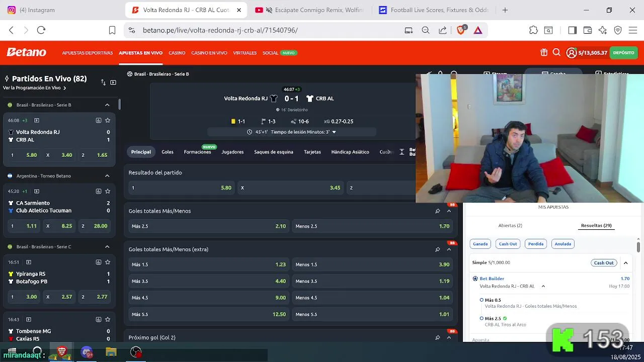
Task: Open the Tarjetas tab
Action: point(312,152)
